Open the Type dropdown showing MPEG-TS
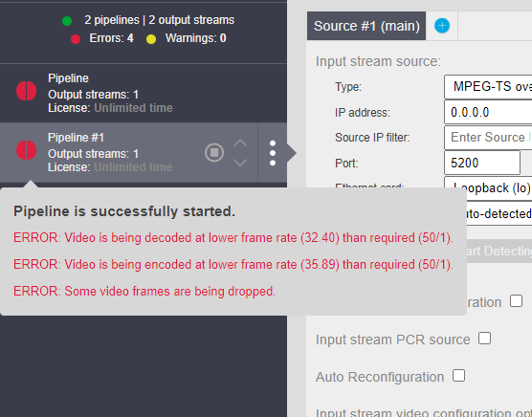Viewport: 532px width, 417px height. point(488,87)
